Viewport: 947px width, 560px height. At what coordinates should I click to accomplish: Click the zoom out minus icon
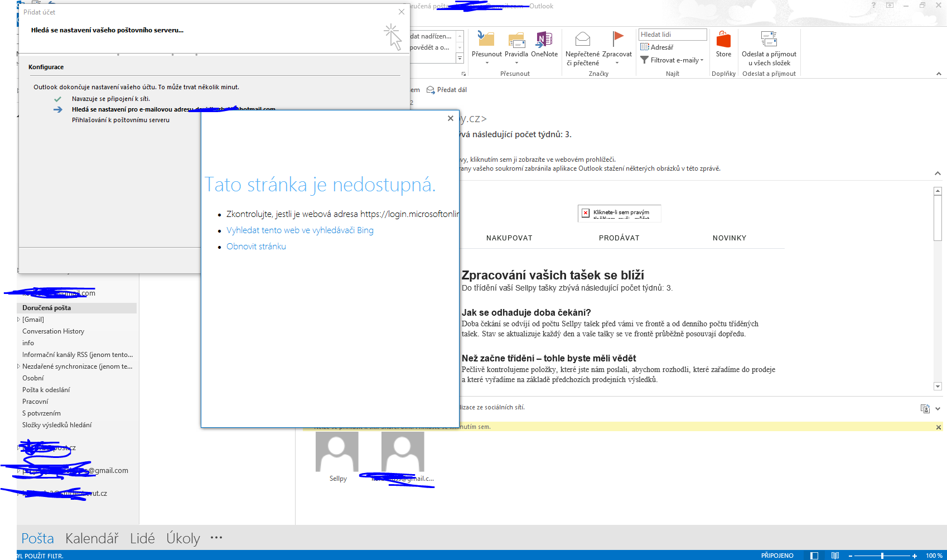[x=851, y=556]
